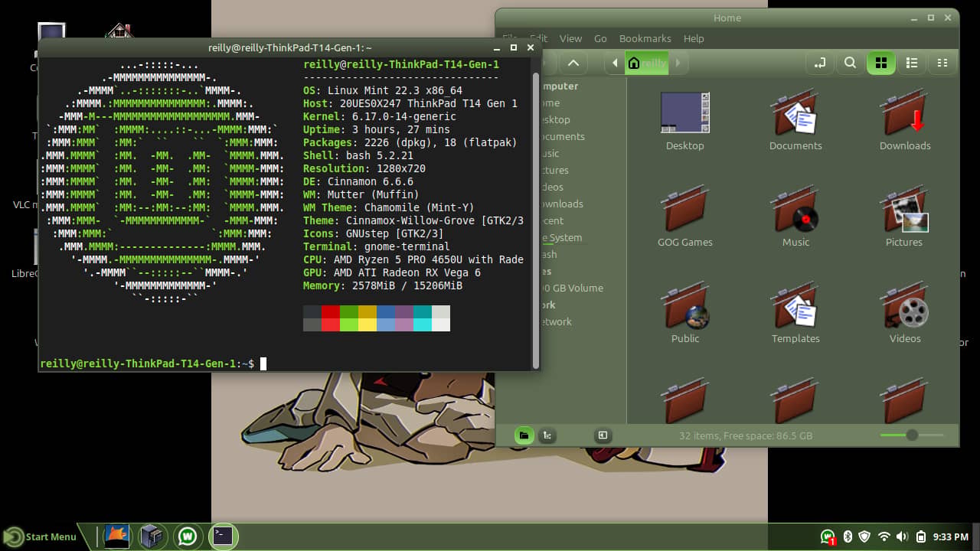Launch the Firefox-style browser from the panel
The image size is (980, 551).
pos(116,536)
